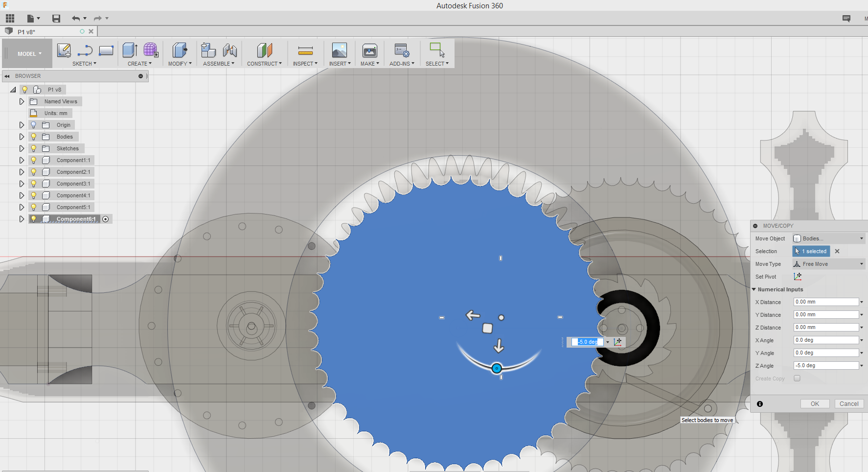Viewport: 868px width, 472px height.
Task: Toggle visibility bulb of Bodies
Action: point(34,137)
